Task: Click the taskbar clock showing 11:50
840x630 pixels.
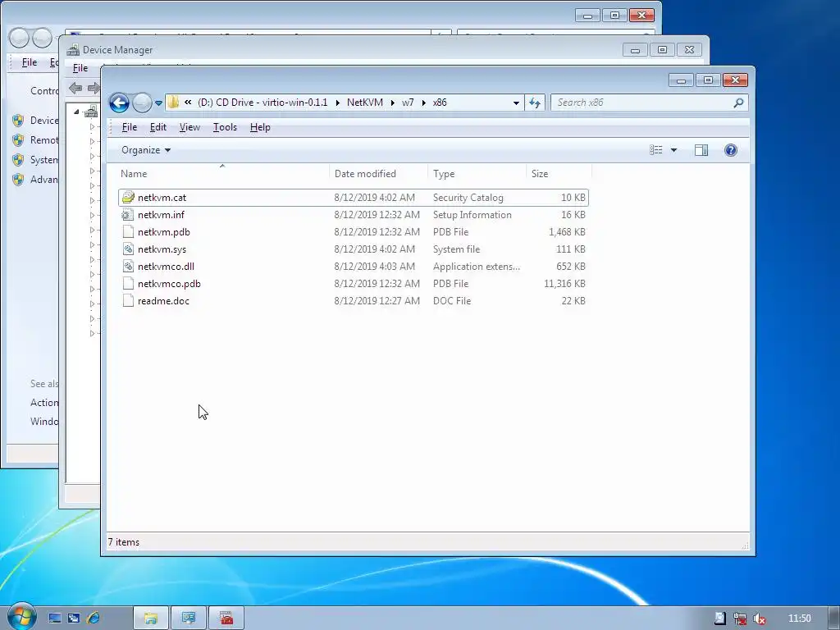Action: (799, 619)
